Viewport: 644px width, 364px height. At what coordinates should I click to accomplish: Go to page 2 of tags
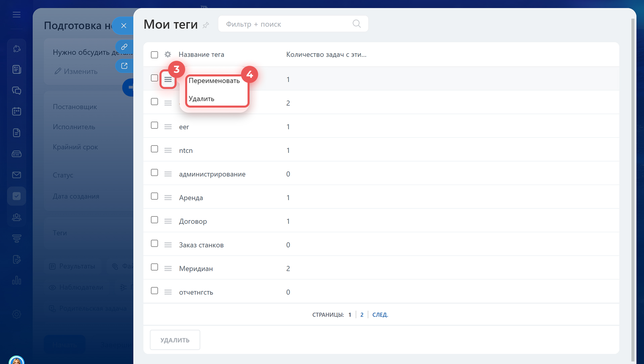click(x=362, y=315)
